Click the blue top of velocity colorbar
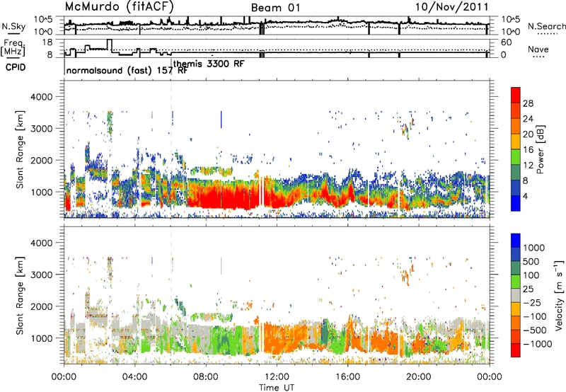 (516, 241)
